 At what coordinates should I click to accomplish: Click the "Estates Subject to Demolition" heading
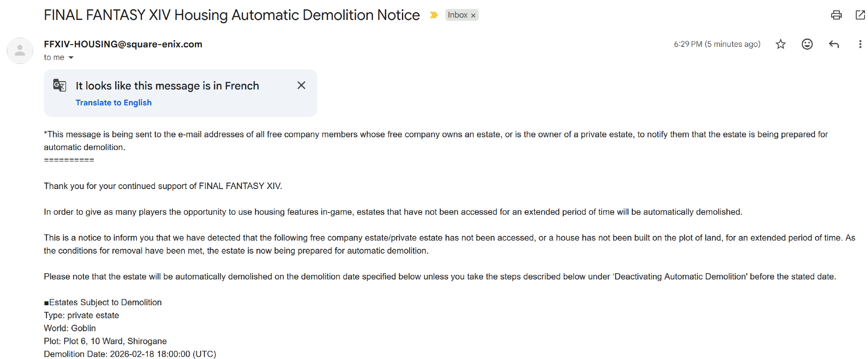coord(105,302)
